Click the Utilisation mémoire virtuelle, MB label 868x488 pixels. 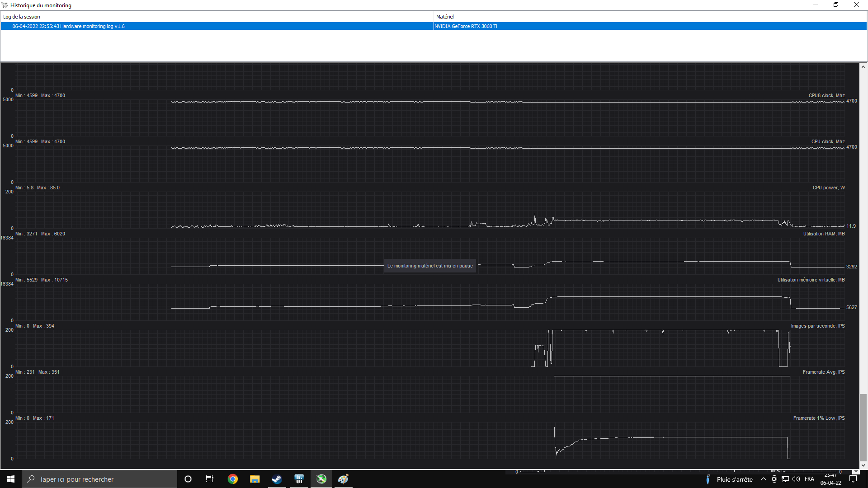point(811,280)
